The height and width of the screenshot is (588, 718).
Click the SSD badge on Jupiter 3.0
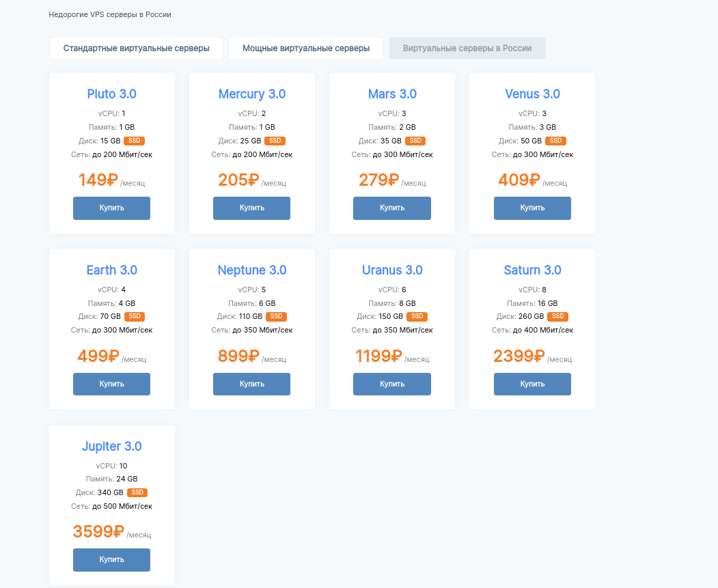pos(137,492)
